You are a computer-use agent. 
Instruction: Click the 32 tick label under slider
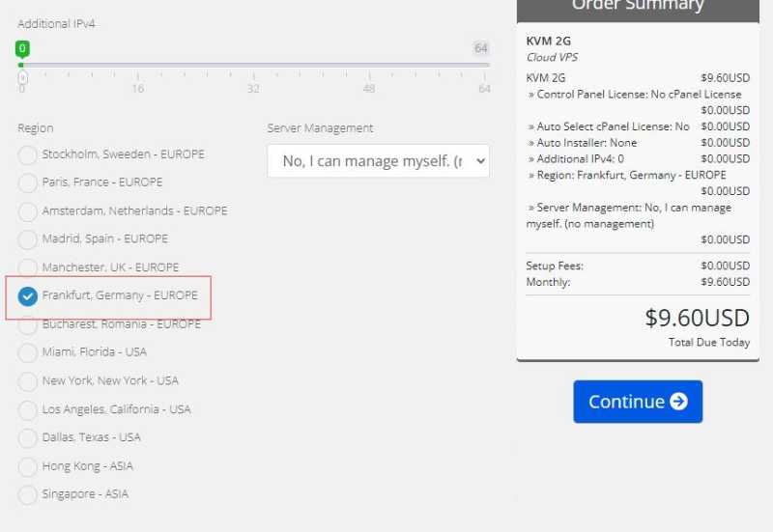click(253, 89)
